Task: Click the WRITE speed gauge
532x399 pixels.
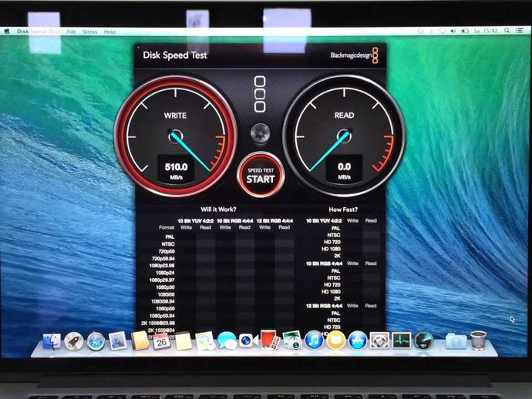Action: coord(176,136)
